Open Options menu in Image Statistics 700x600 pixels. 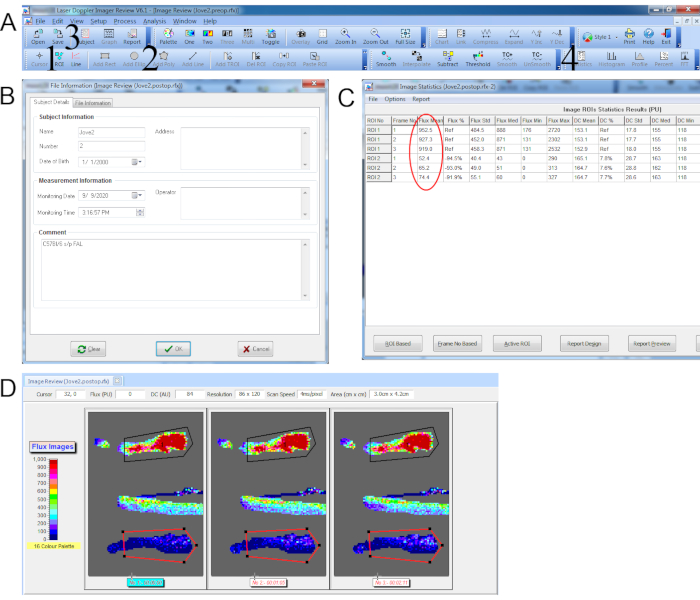(x=395, y=100)
